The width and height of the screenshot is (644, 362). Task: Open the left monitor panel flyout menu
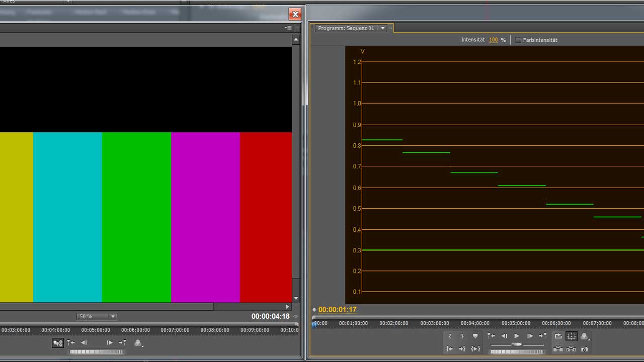point(288,28)
